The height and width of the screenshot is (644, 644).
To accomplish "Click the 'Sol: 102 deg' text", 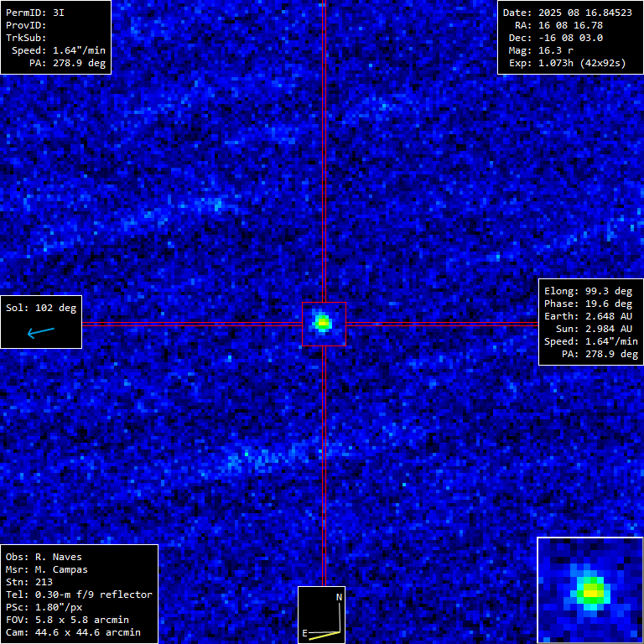I will coord(41,308).
